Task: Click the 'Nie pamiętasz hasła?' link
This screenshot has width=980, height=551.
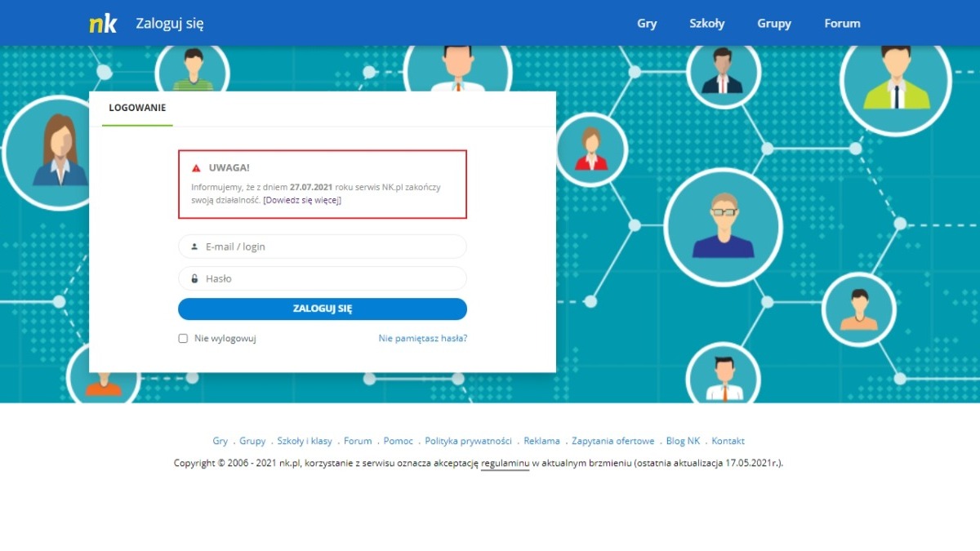Action: point(422,339)
